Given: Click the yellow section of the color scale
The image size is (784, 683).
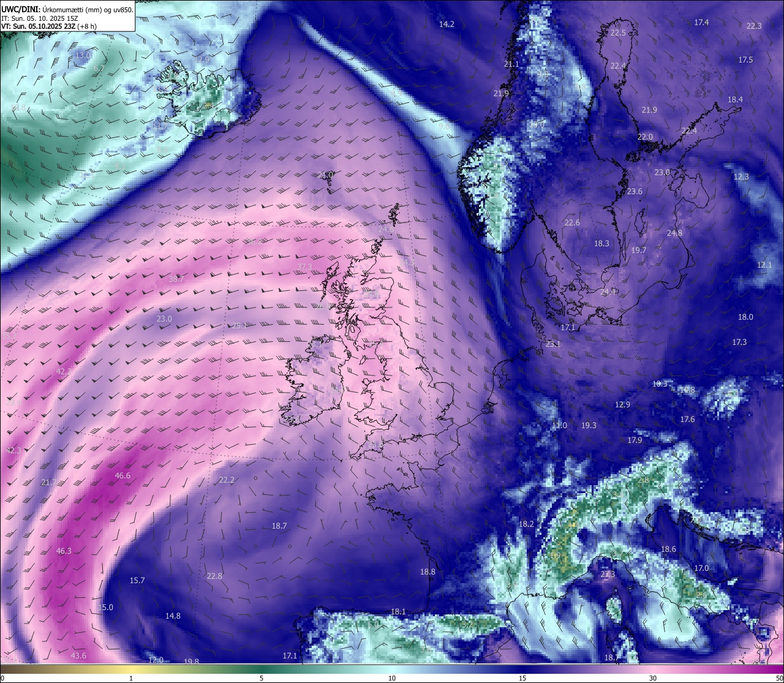Looking at the screenshot, I should coord(132,668).
